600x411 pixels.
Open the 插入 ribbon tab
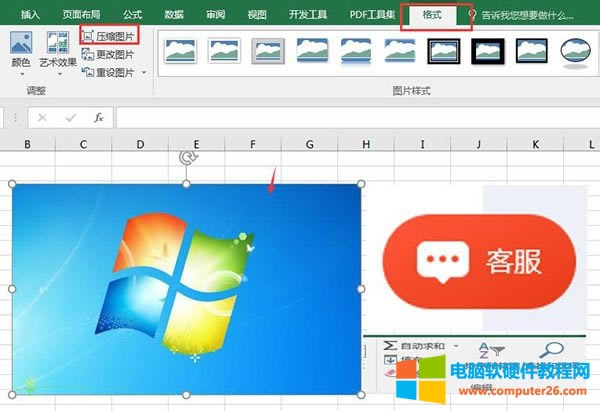29,15
